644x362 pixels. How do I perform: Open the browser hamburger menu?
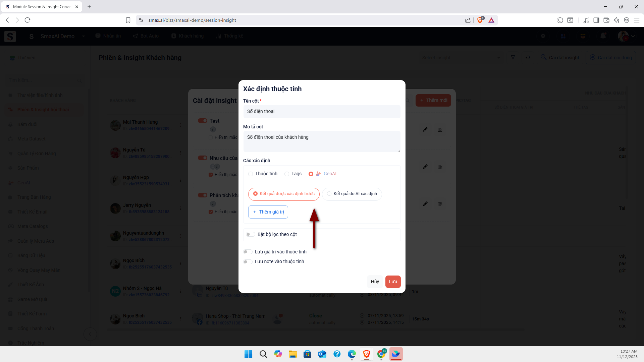636,20
